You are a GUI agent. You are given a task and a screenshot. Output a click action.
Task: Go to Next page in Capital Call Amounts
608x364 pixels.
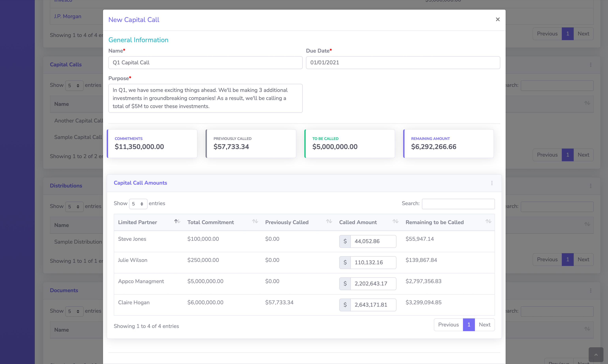485,325
